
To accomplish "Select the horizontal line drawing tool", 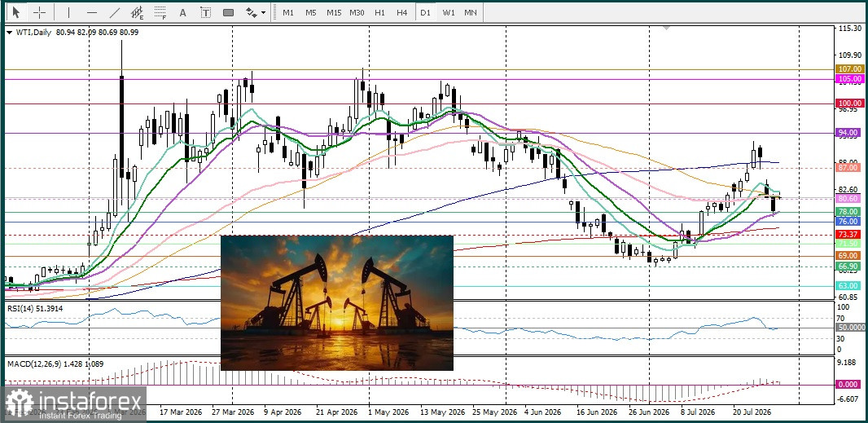I will (x=92, y=12).
